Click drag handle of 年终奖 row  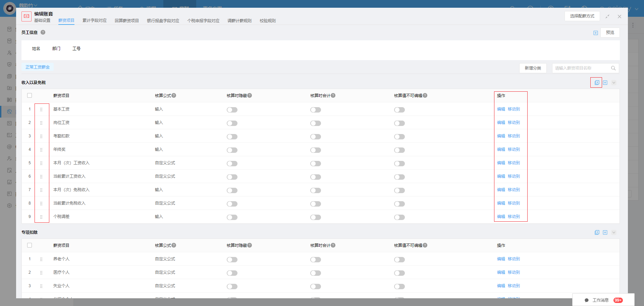[41, 150]
